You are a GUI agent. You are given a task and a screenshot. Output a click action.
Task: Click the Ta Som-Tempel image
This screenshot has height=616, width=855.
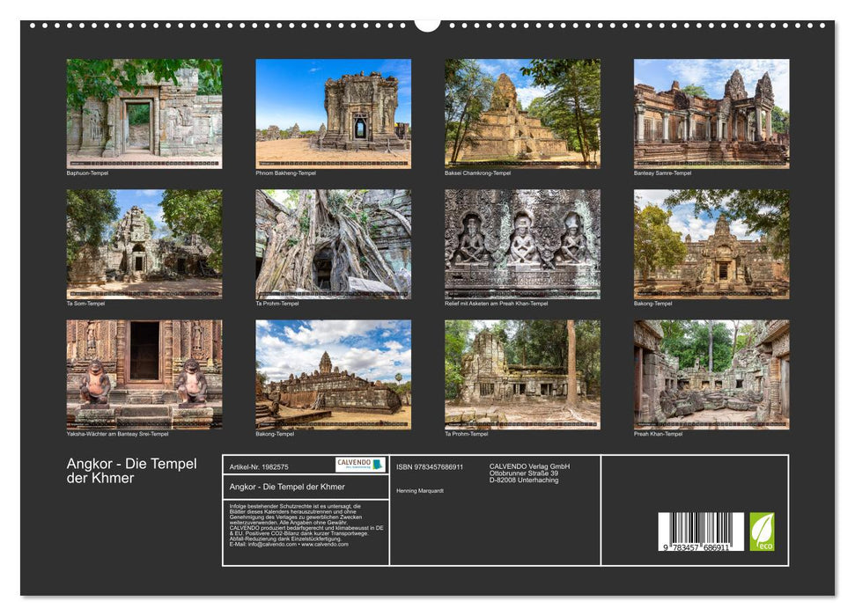[x=143, y=243]
